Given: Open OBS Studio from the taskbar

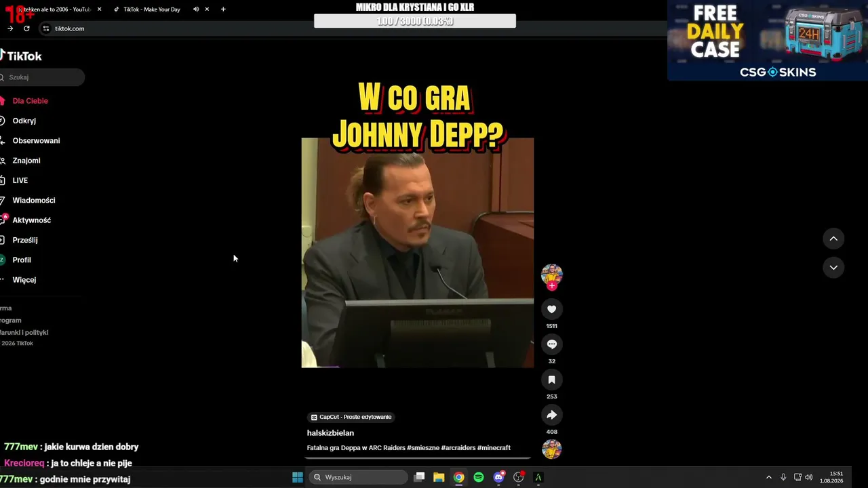Looking at the screenshot, I should (x=519, y=477).
